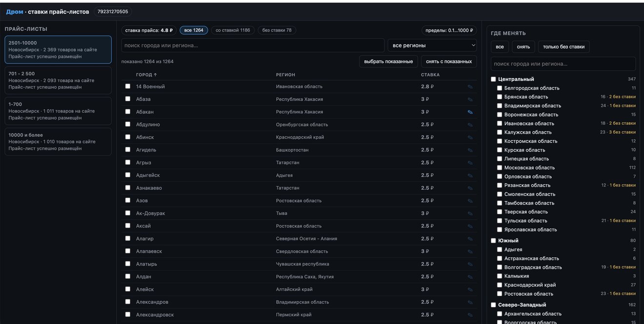Click the edit pencil for Алатырь

[x=470, y=264]
